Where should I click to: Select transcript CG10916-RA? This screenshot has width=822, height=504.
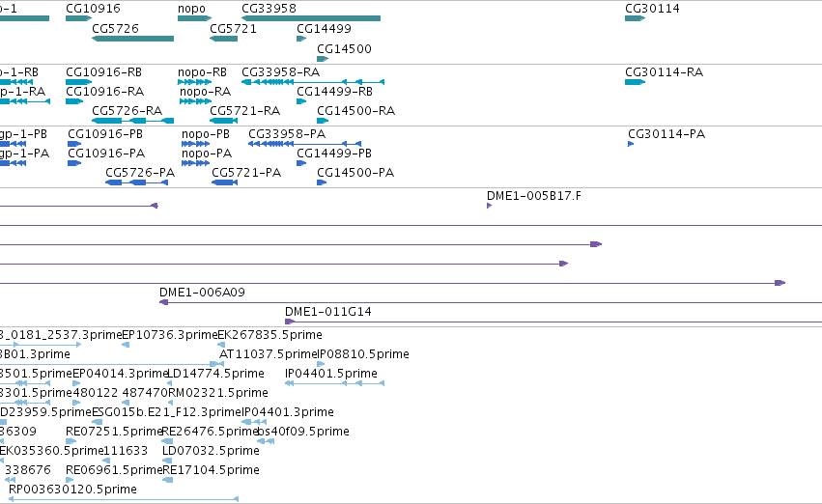74,101
